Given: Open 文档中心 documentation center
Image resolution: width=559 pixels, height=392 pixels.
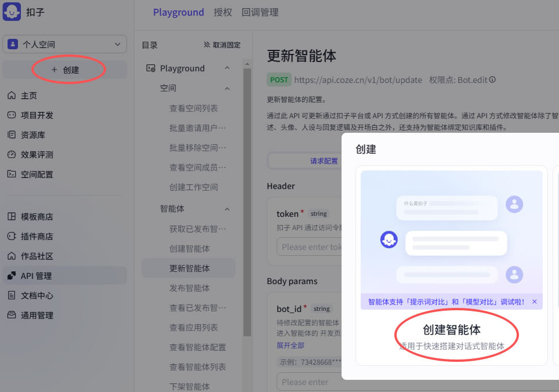Looking at the screenshot, I should (37, 296).
